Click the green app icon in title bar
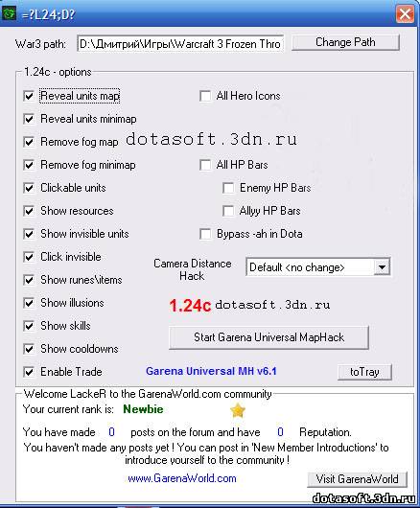Screen dimensions: 420x508 [9, 13]
